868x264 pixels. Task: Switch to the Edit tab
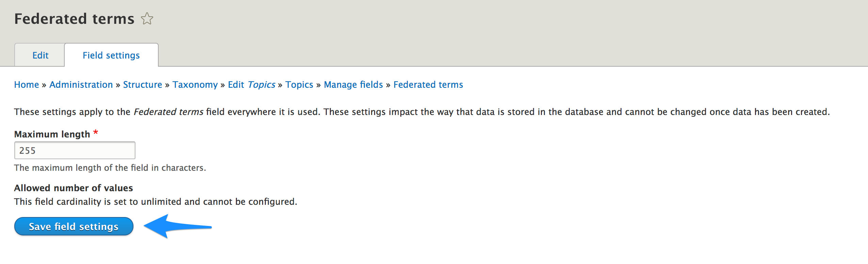pyautogui.click(x=40, y=55)
